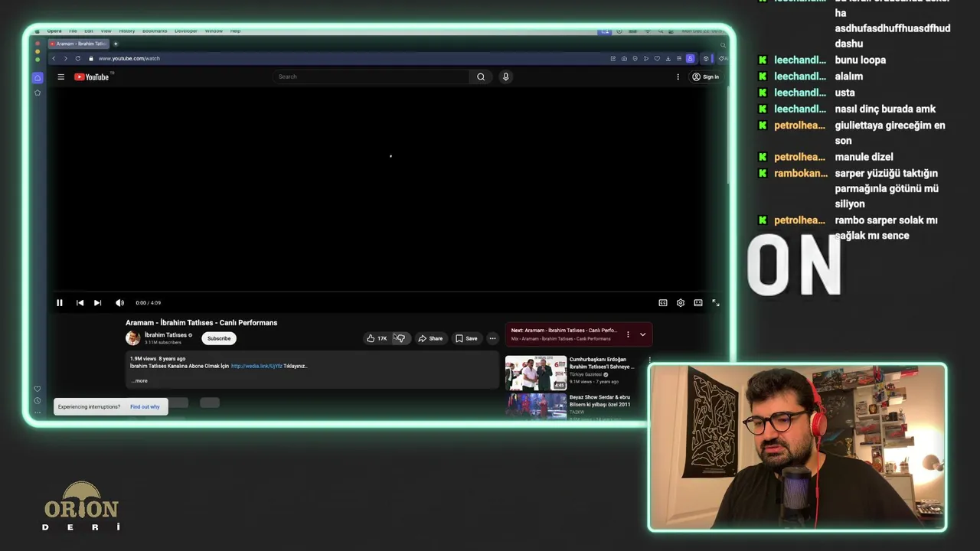This screenshot has width=980, height=551.
Task: Click the download icon in the address bar
Action: [x=668, y=58]
